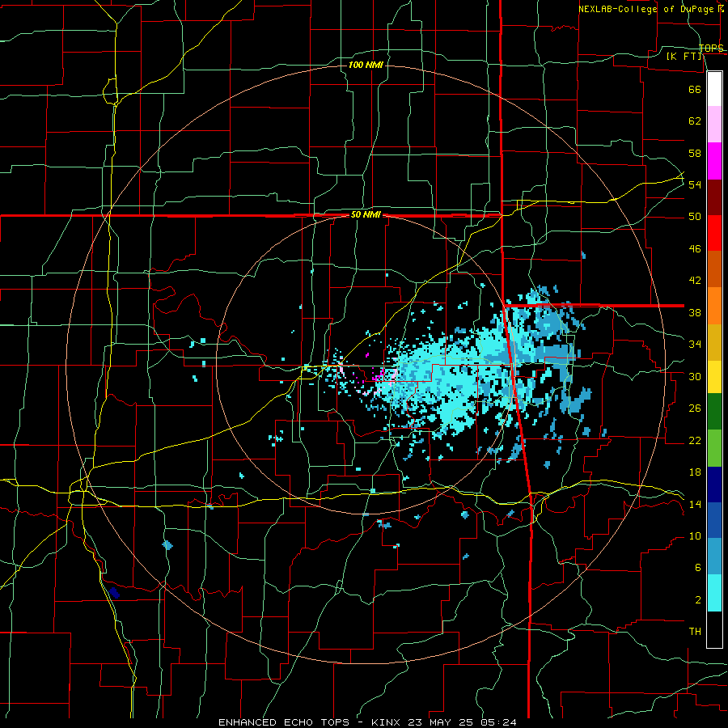The width and height of the screenshot is (728, 728).
Task: Click the '38' legend value
Action: [x=695, y=312]
